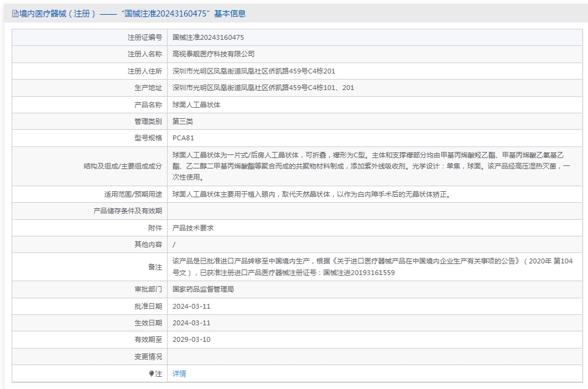Viewport: 588px width, 389px height.
Task: Click the slash value in 其他内容 row
Action: point(174,245)
